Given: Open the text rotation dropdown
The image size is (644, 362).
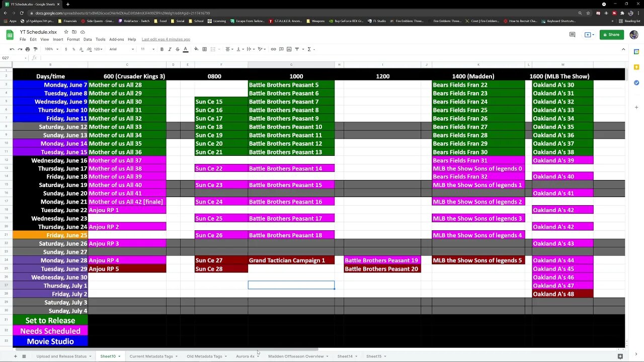Looking at the screenshot, I should click(x=262, y=49).
